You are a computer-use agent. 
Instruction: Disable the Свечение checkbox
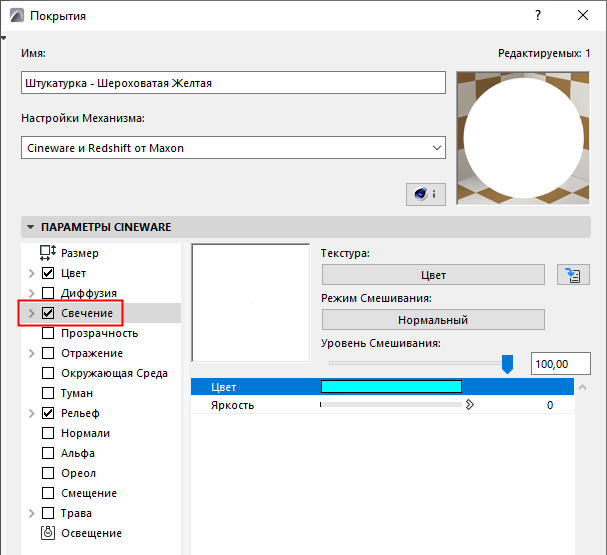tap(48, 313)
